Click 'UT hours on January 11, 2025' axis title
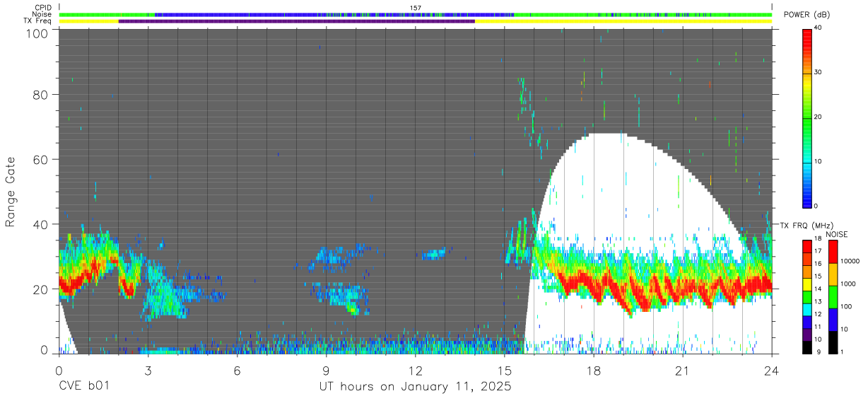868x401 pixels. (414, 387)
